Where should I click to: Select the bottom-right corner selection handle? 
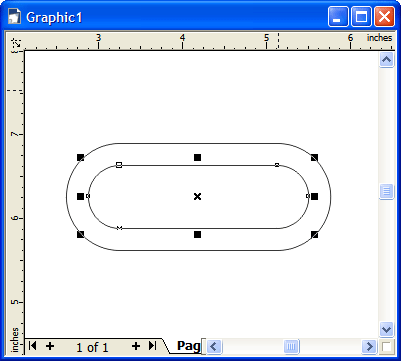tap(314, 235)
